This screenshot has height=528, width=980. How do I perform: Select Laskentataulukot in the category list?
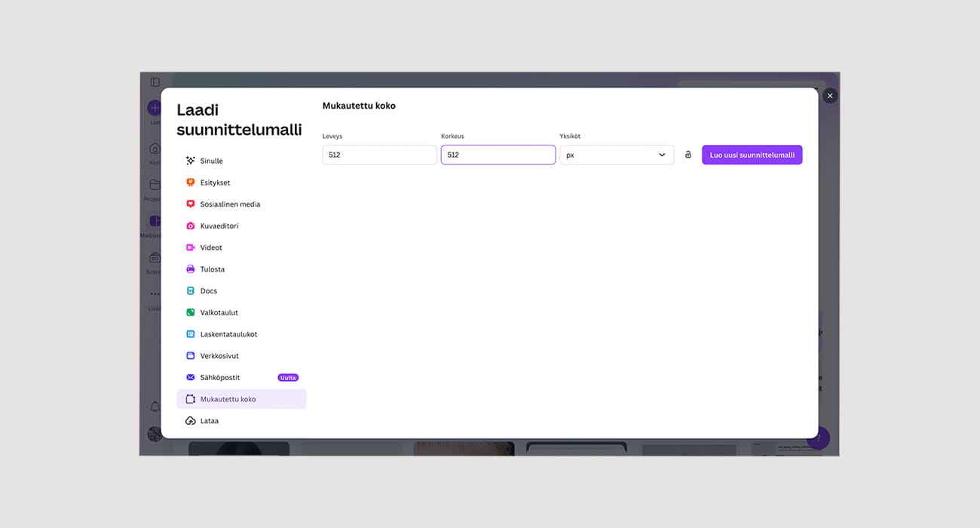point(228,334)
